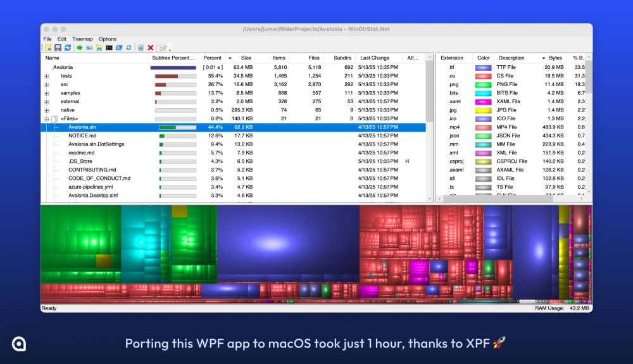Expand the tests folder node

pyautogui.click(x=46, y=76)
